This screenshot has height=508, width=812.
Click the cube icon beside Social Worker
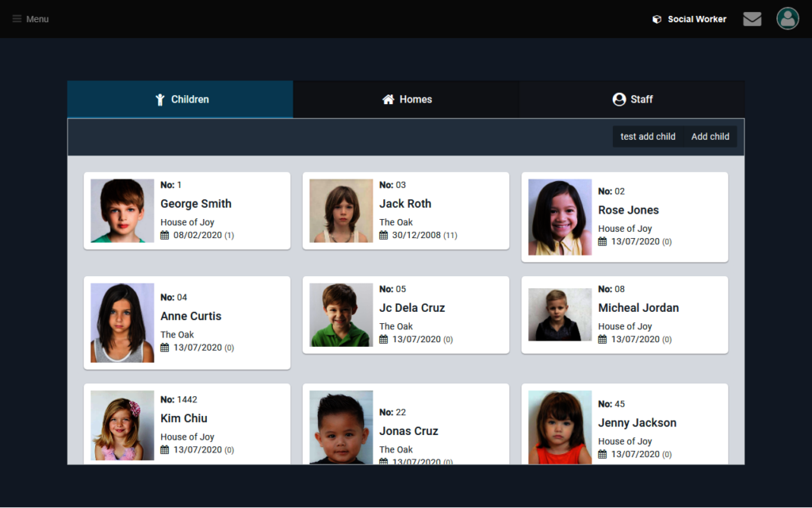coord(657,19)
